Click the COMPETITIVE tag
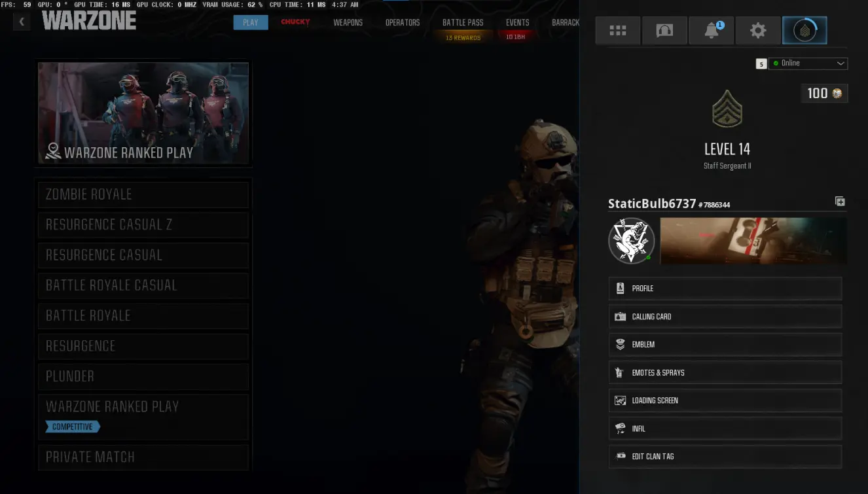 [x=73, y=427]
